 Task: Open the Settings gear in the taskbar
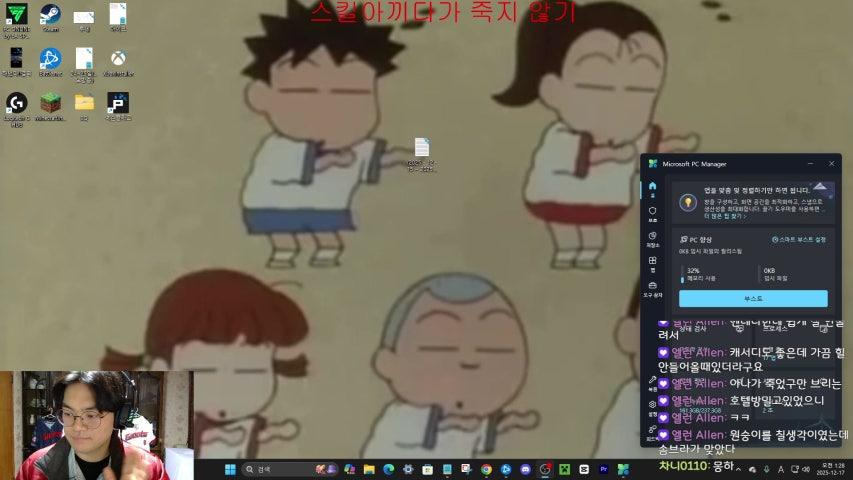coord(408,469)
